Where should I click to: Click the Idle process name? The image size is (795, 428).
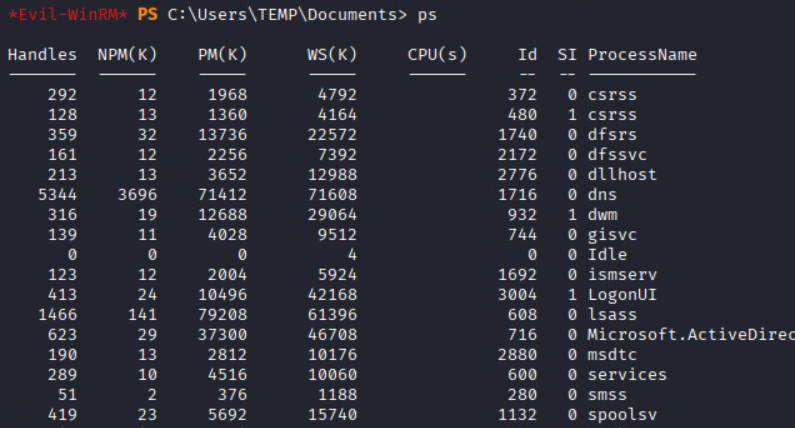(x=607, y=255)
